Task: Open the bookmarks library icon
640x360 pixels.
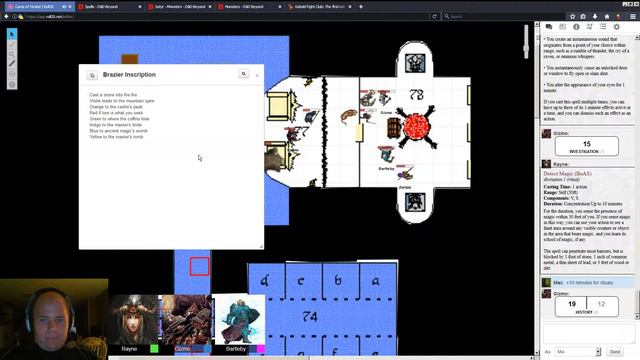Action: tap(583, 17)
